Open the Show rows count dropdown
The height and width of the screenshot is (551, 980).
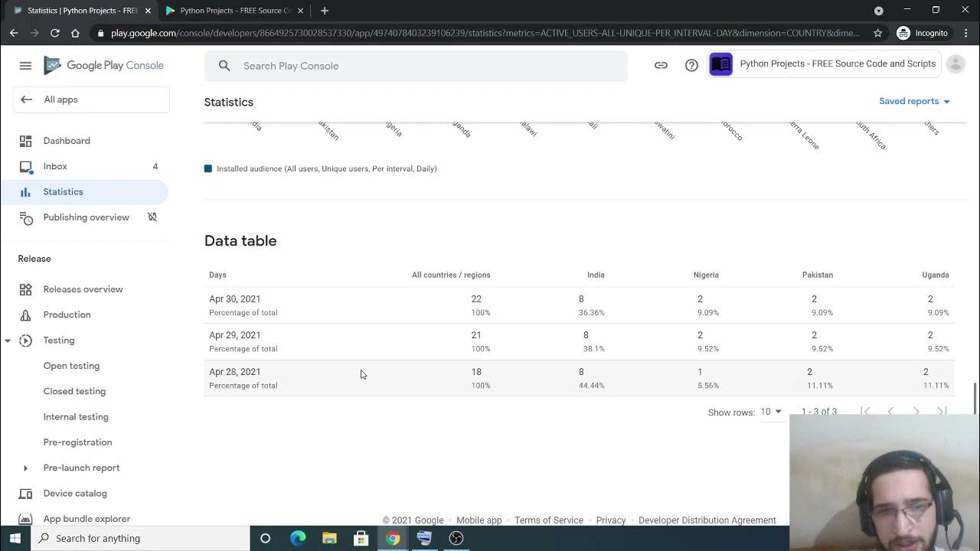(x=771, y=412)
